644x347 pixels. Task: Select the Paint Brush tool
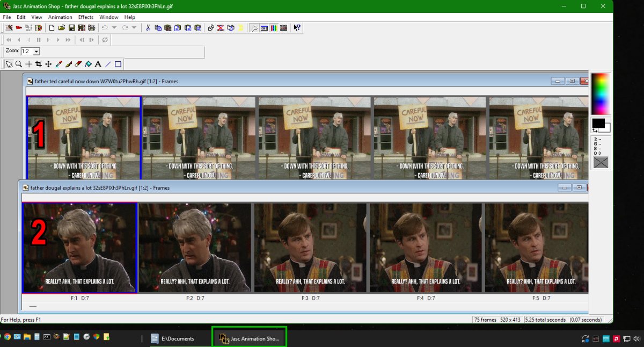tap(68, 64)
